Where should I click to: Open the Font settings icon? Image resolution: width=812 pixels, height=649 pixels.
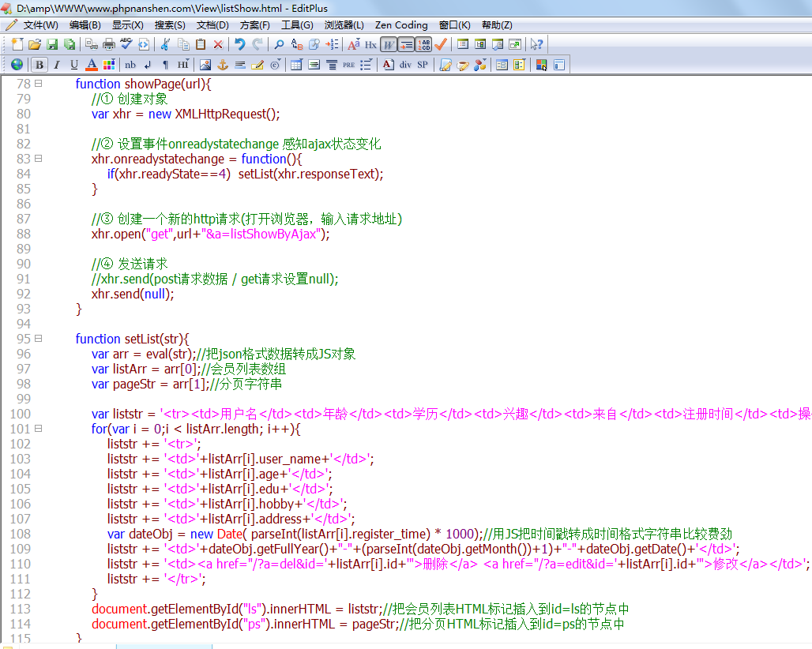point(354,44)
